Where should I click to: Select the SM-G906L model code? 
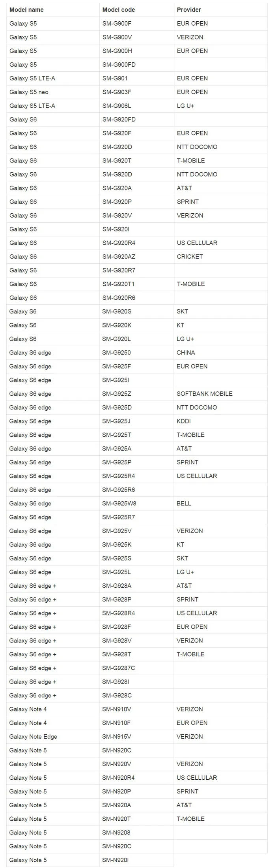coord(116,106)
